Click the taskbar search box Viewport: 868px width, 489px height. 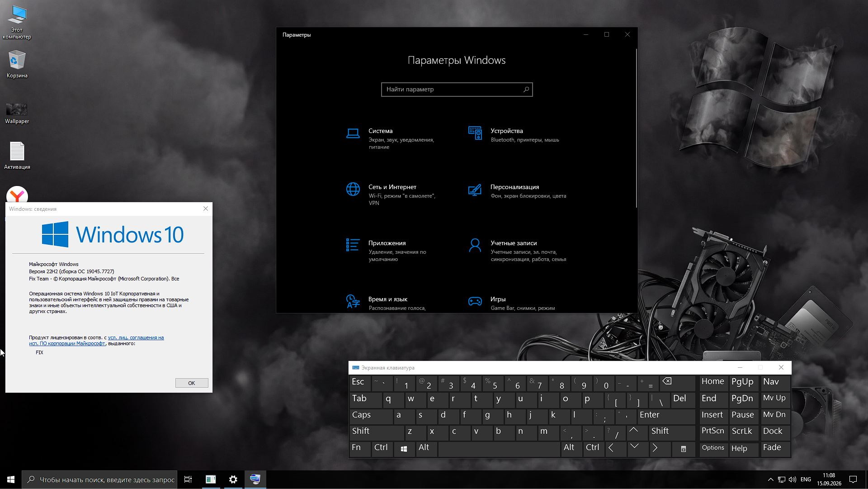click(x=99, y=480)
